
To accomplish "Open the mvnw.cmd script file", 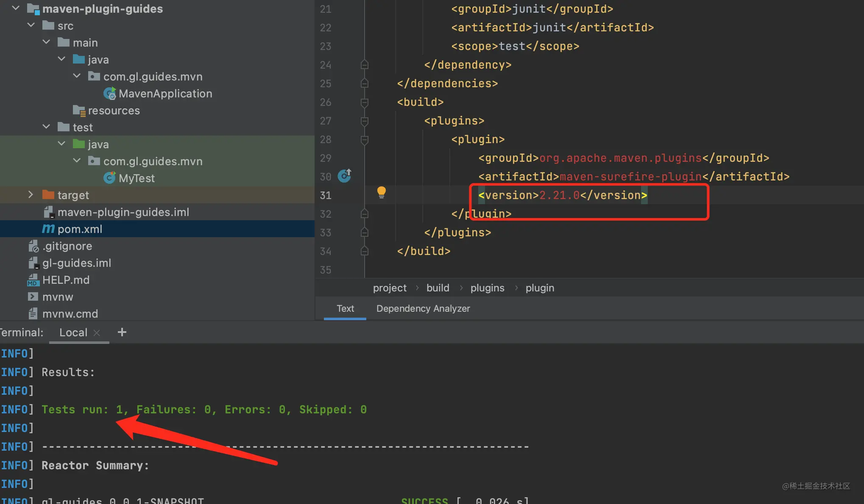I will tap(70, 313).
